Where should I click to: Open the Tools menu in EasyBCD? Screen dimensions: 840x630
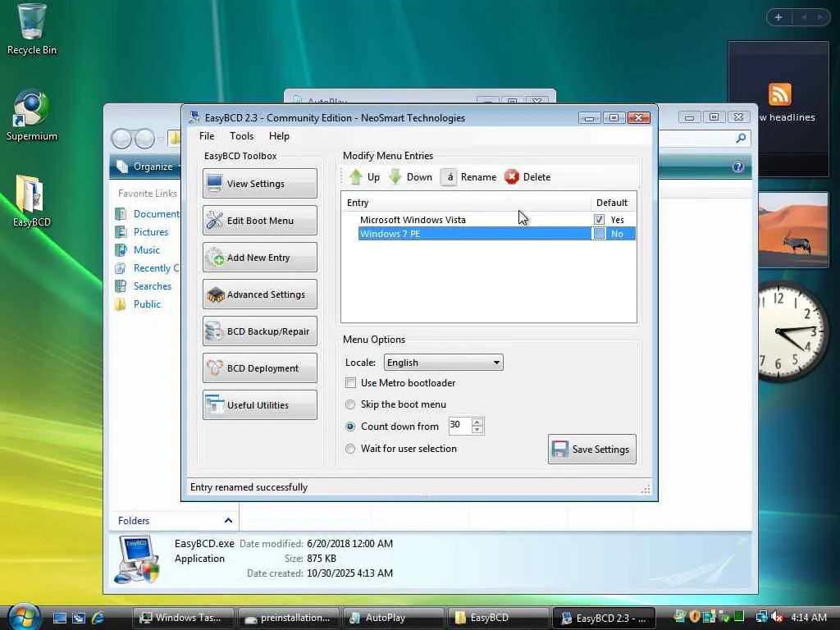point(242,136)
